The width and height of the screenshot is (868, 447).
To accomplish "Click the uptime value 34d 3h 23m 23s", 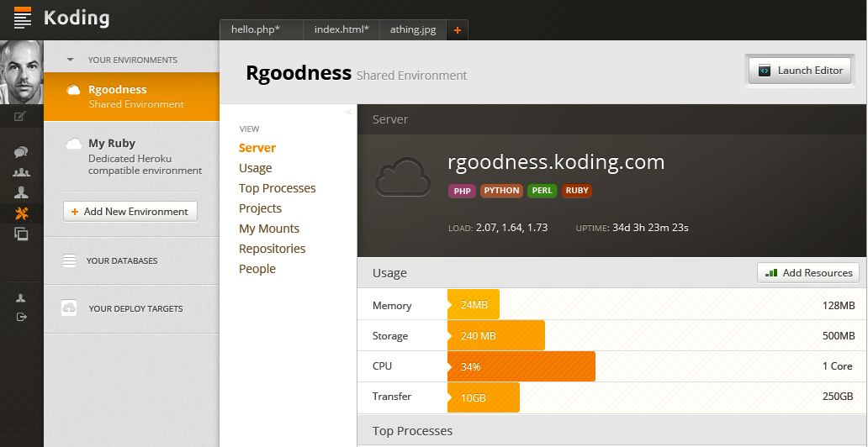I will pyautogui.click(x=650, y=228).
